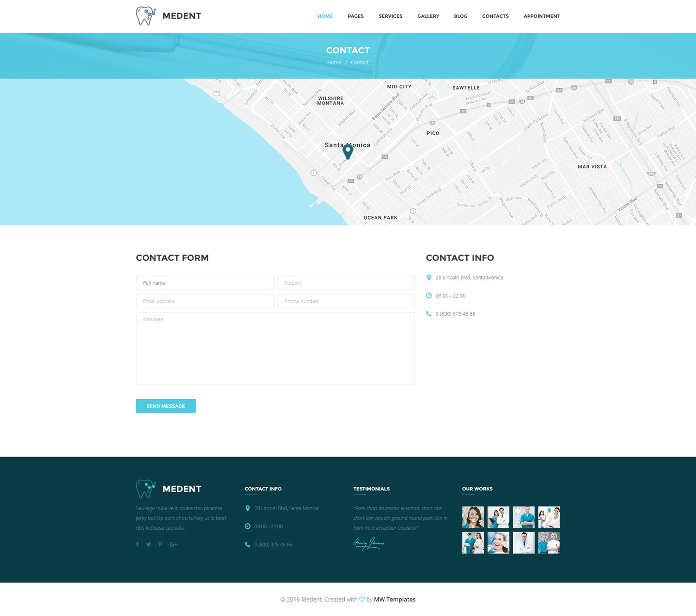Click into the Message text area
696x616 pixels.
(275, 348)
